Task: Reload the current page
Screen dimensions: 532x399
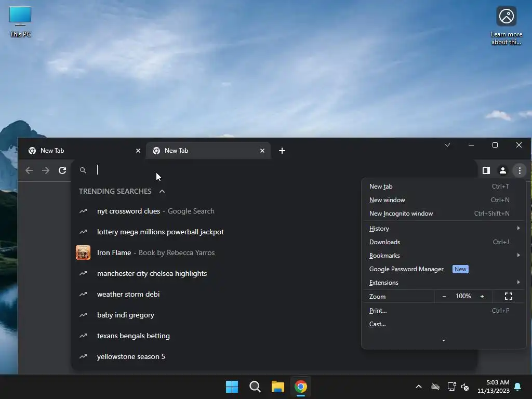Action: point(62,170)
